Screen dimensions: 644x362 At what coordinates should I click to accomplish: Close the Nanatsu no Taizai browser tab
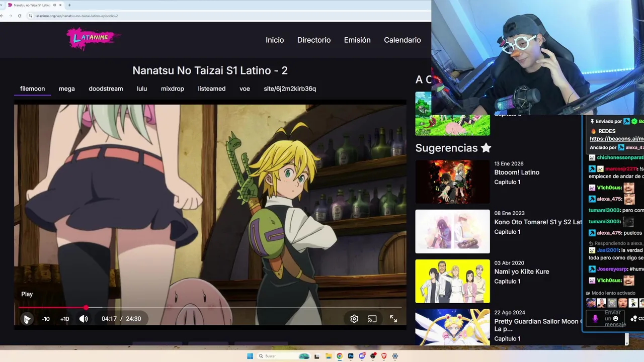pos(60,5)
